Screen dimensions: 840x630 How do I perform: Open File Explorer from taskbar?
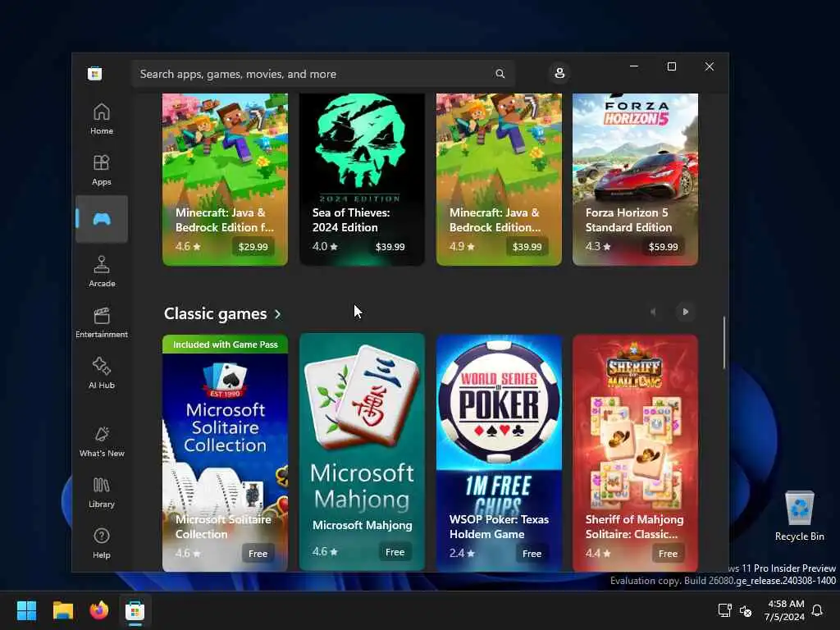(x=62, y=610)
